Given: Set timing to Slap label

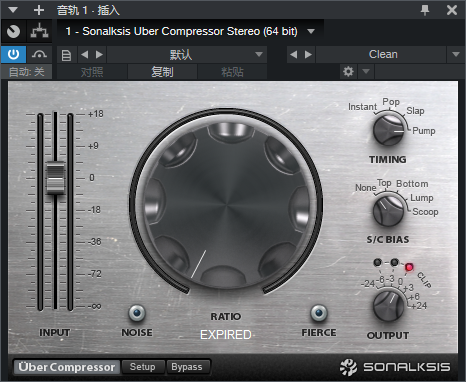Looking at the screenshot, I should click(415, 111).
